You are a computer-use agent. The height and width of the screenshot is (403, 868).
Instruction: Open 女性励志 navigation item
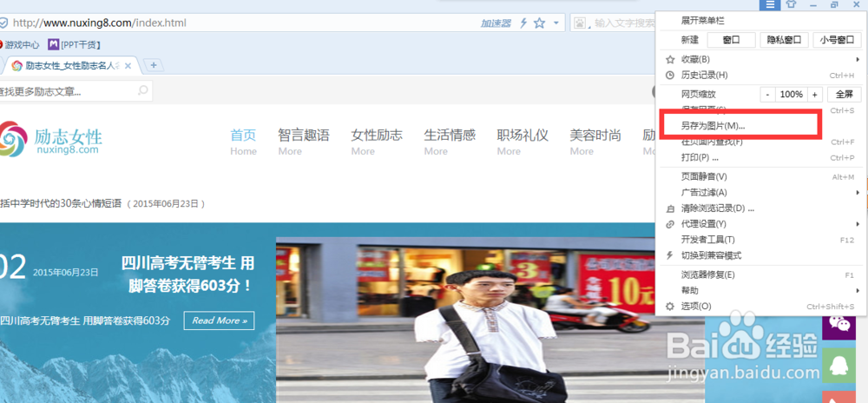coord(377,142)
